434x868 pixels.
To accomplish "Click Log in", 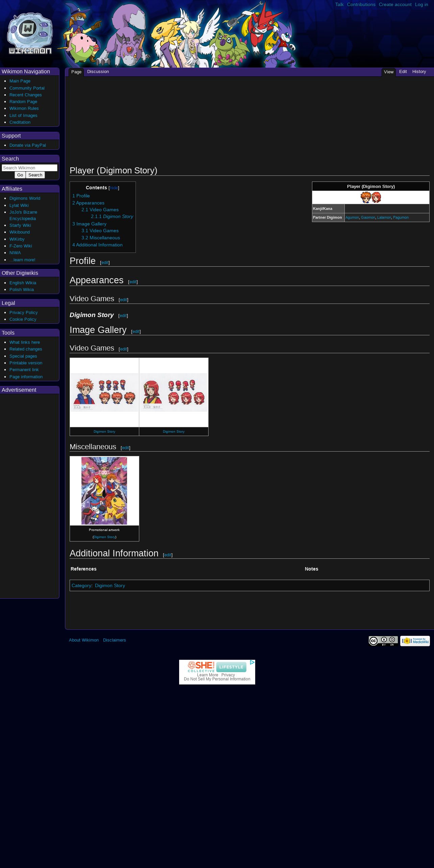I will 421,4.
